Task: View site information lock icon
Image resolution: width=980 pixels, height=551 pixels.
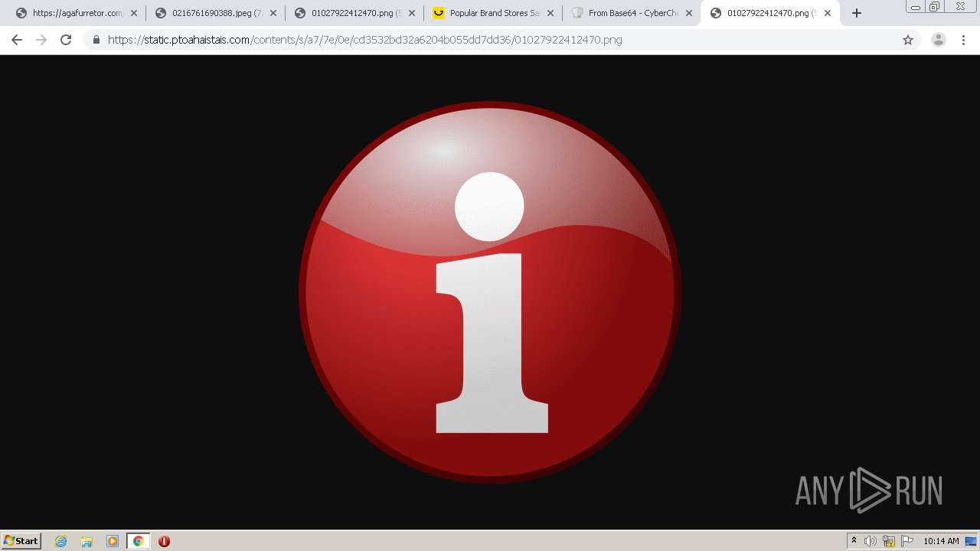Action: pos(96,40)
